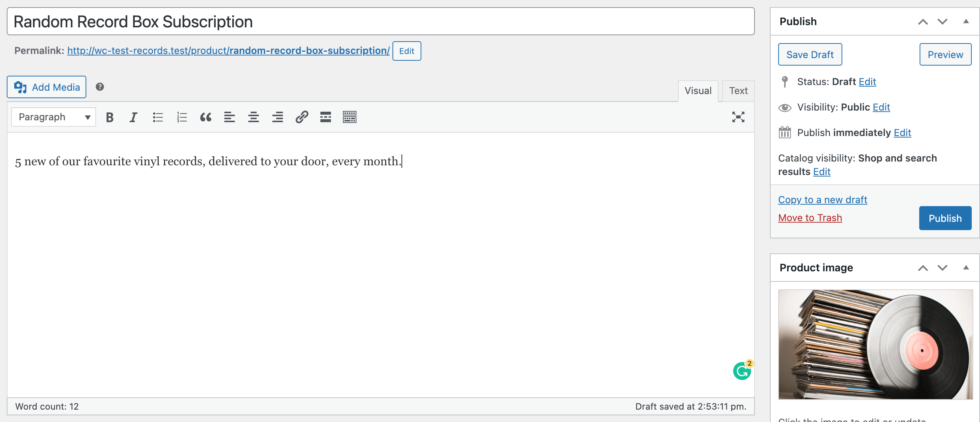Switch to the Text editor tab
980x422 pixels.
tap(738, 91)
